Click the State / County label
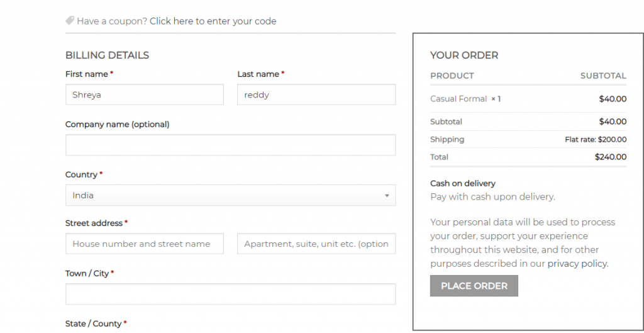644x333 pixels. pos(94,324)
